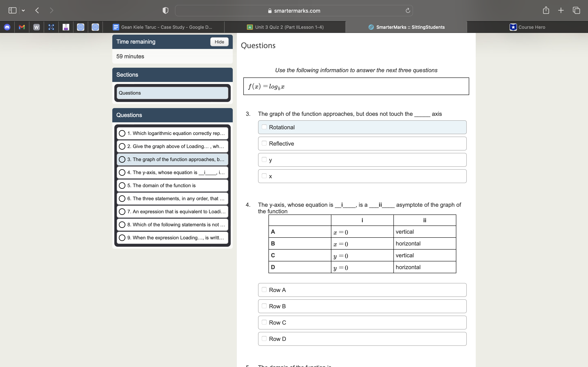
Task: Check the Row D answer checkbox
Action: pos(264,338)
